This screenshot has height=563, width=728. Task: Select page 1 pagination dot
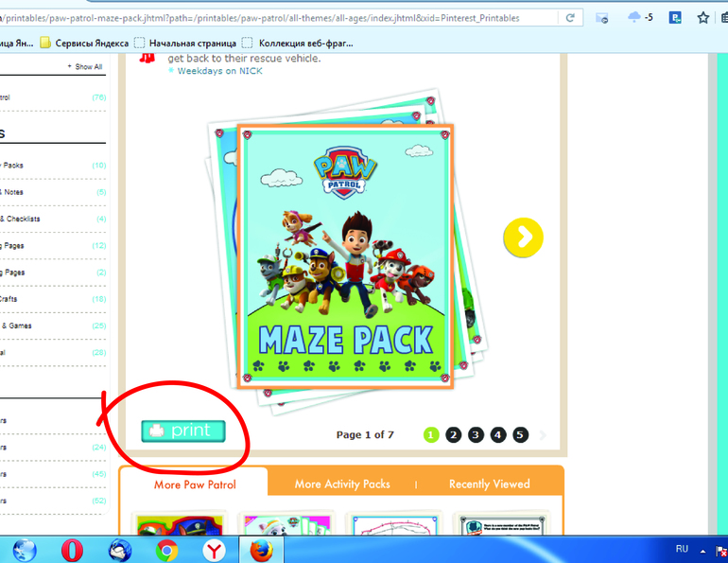tap(431, 434)
